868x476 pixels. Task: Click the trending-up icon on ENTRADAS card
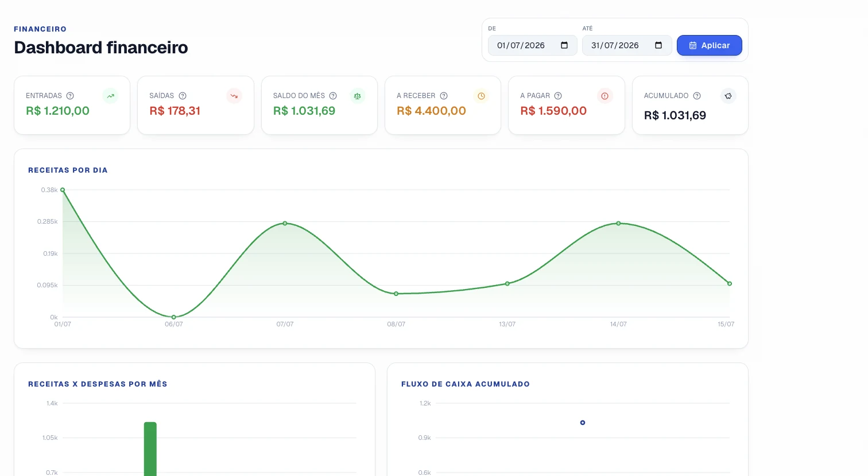coord(110,96)
